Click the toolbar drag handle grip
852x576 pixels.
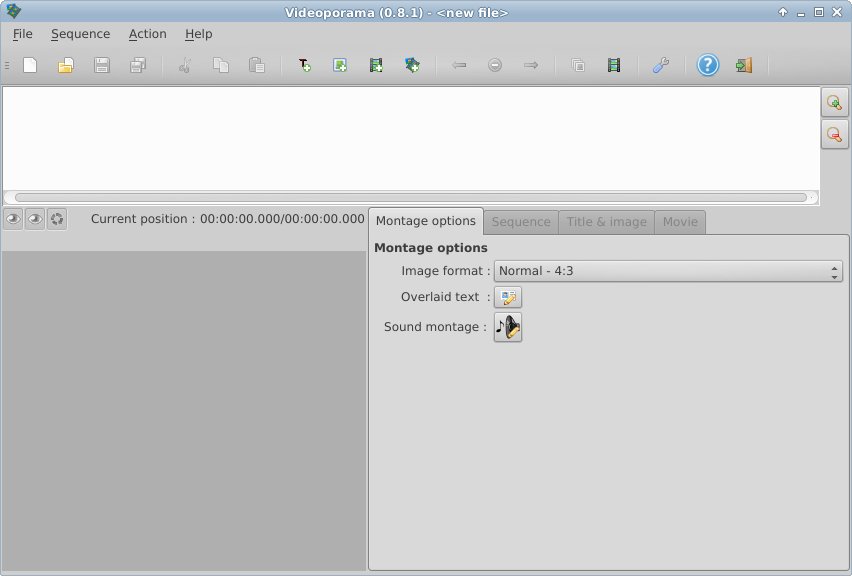pos(7,66)
